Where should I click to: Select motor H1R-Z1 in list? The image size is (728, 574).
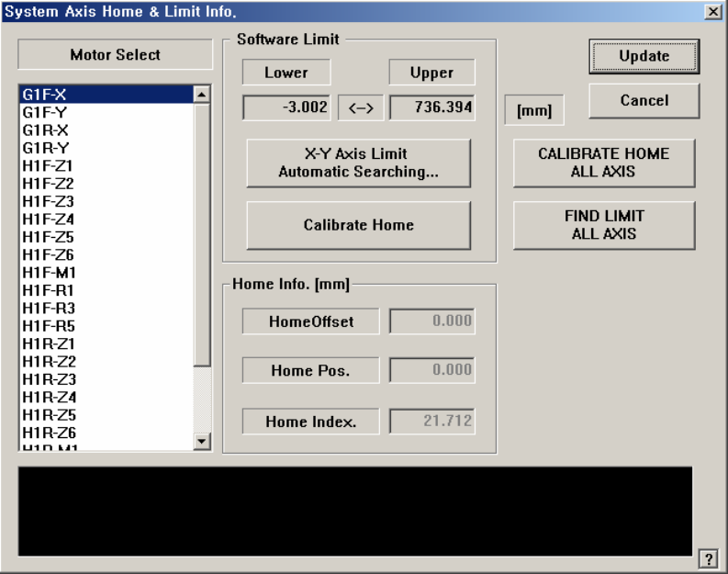[106, 343]
